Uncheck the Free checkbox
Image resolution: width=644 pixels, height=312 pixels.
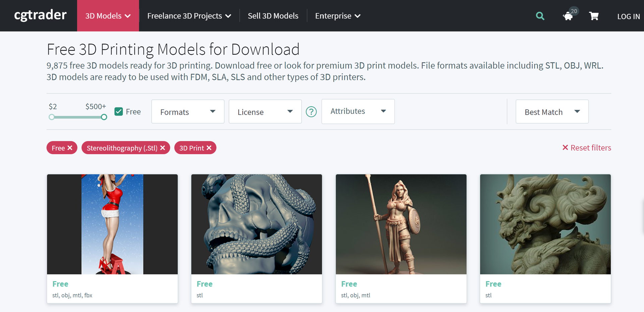point(118,112)
